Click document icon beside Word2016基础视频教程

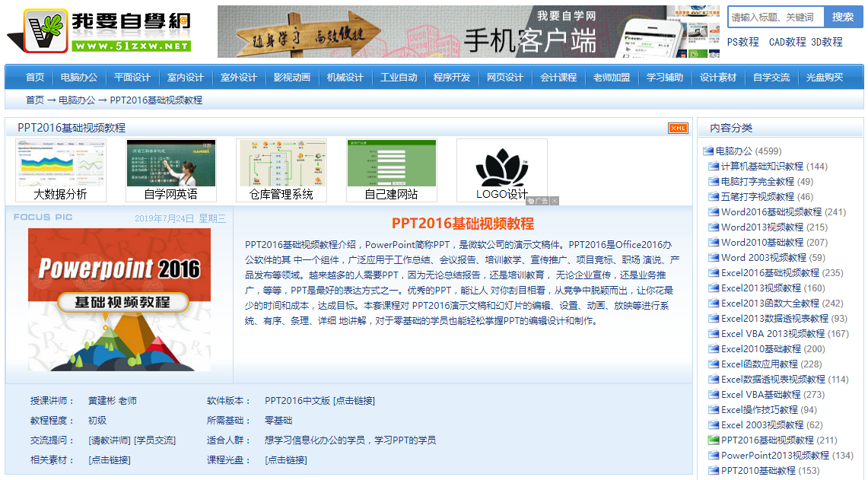point(715,211)
